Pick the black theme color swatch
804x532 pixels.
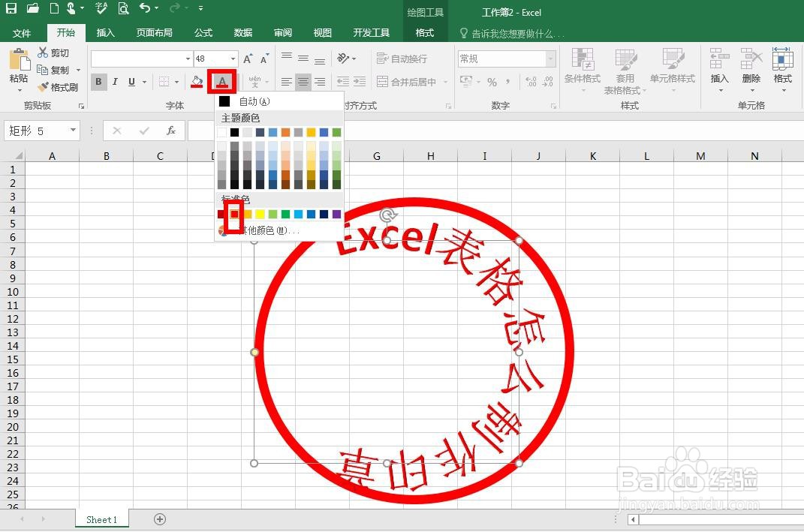pyautogui.click(x=234, y=132)
